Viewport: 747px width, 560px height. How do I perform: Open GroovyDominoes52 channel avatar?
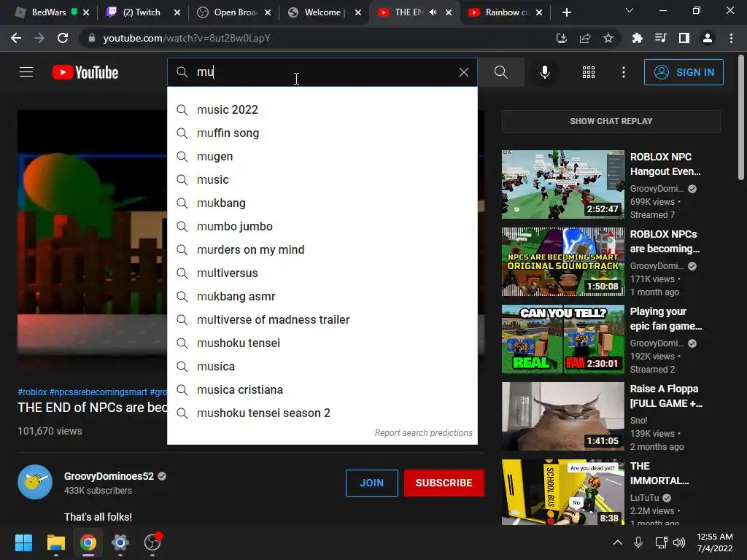pyautogui.click(x=35, y=482)
